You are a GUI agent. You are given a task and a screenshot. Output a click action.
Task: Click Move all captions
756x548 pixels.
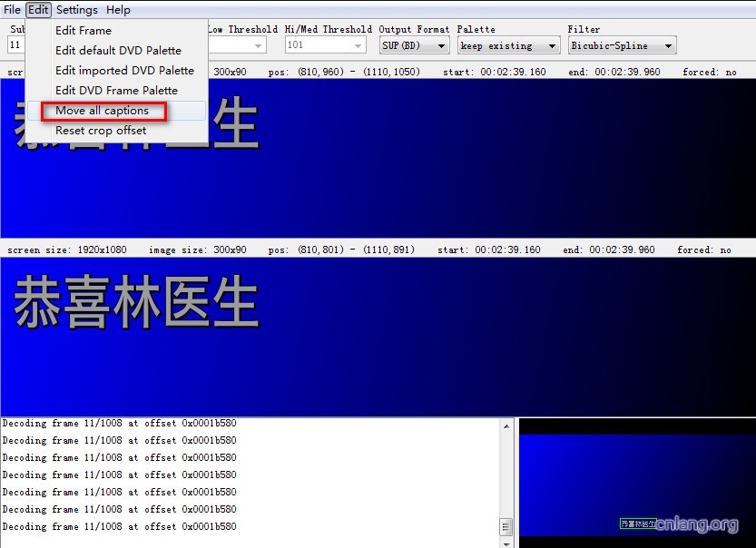click(x=102, y=111)
